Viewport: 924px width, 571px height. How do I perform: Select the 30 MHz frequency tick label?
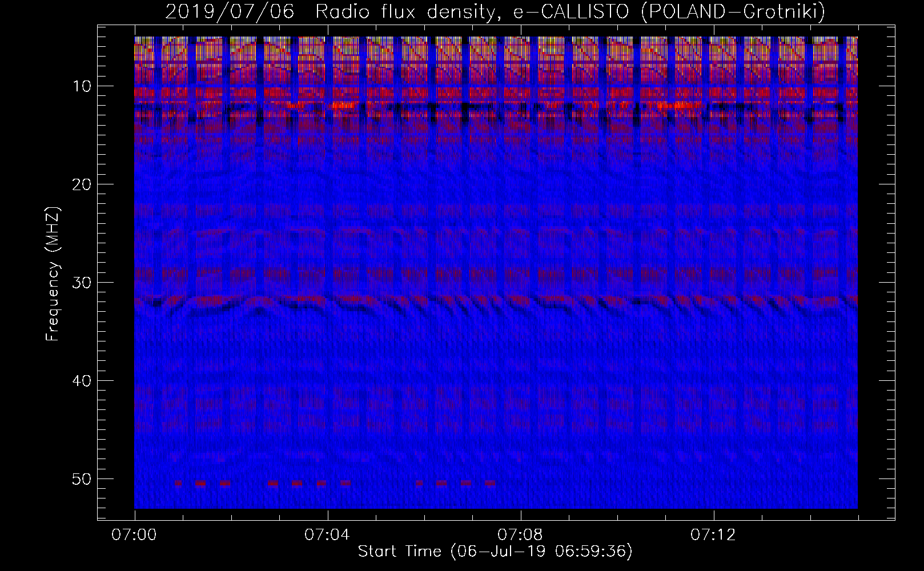click(x=82, y=283)
